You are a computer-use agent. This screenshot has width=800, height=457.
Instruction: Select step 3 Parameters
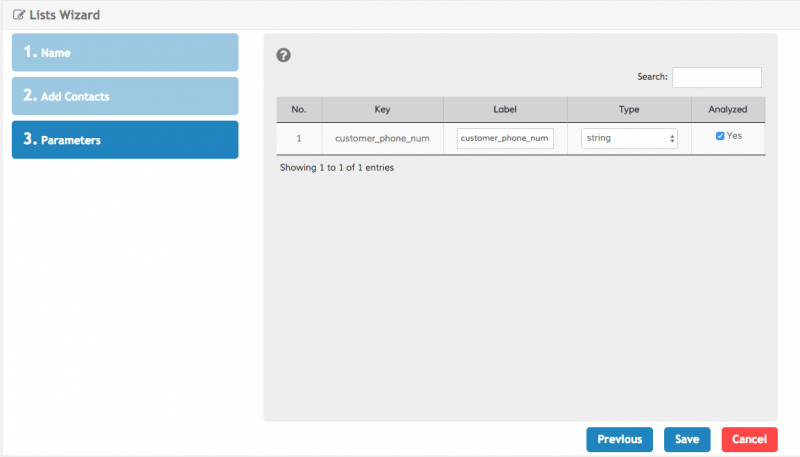[125, 140]
